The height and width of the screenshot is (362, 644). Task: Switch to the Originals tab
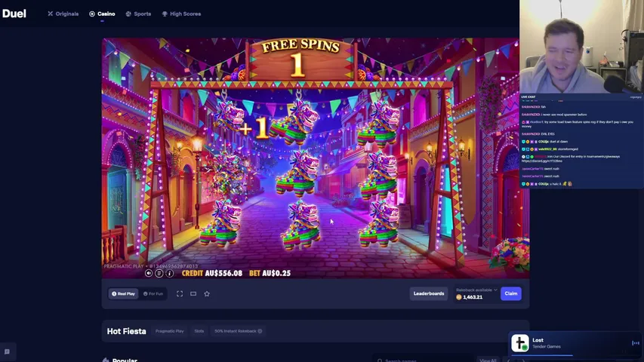tap(63, 14)
